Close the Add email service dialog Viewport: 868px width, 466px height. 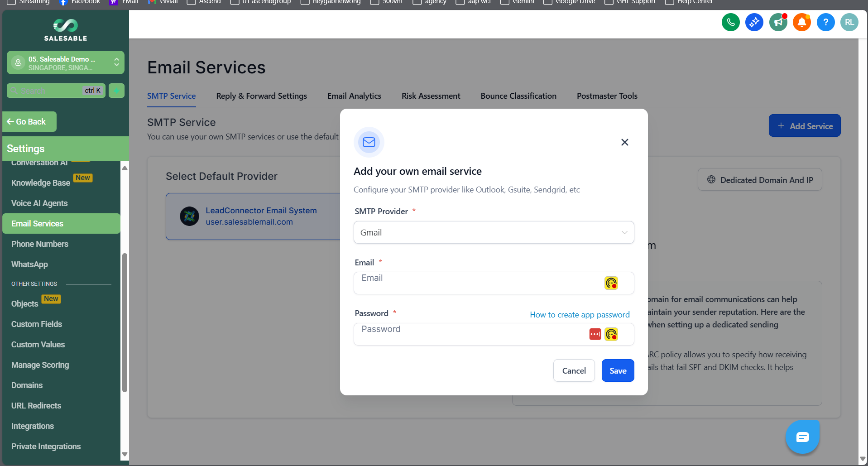point(625,142)
